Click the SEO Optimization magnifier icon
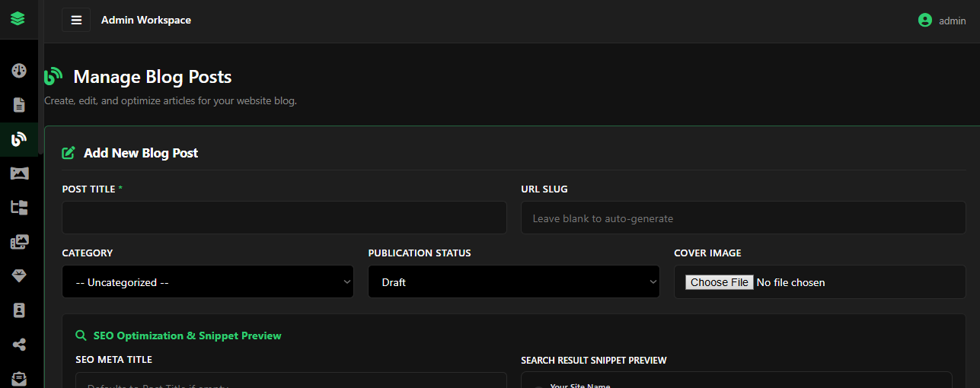Screen dimensions: 980x388 81,336
